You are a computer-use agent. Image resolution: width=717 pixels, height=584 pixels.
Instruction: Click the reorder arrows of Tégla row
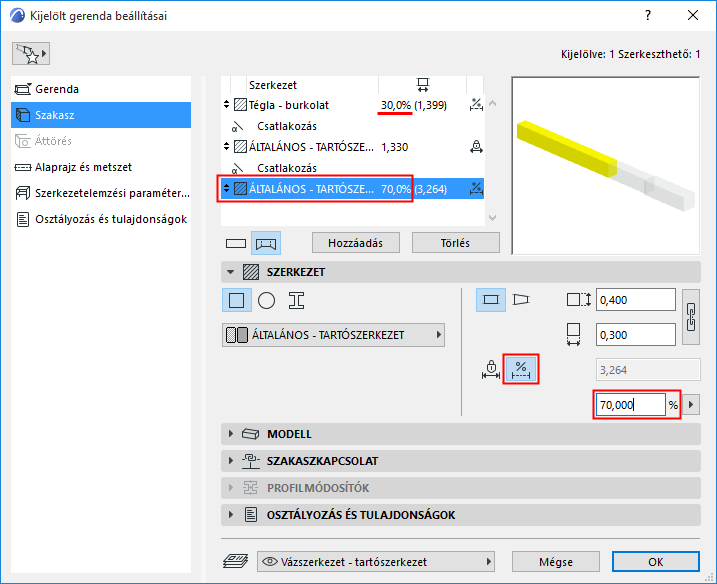226,105
